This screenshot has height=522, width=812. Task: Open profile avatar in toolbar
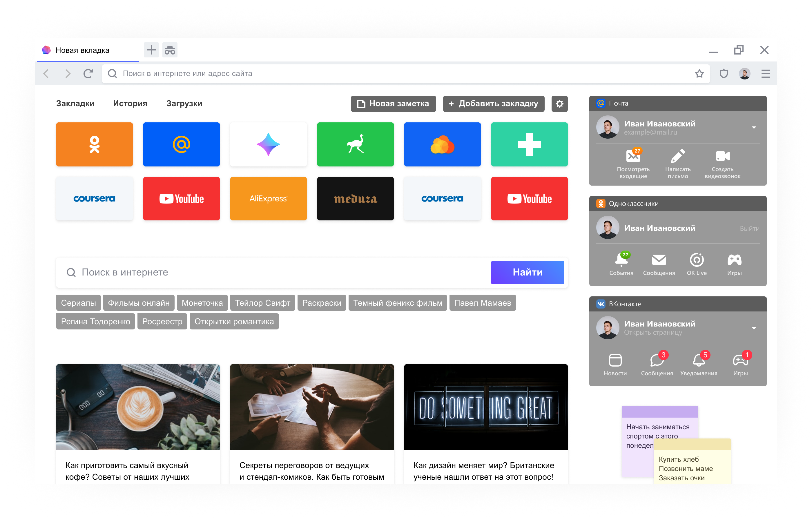(744, 74)
